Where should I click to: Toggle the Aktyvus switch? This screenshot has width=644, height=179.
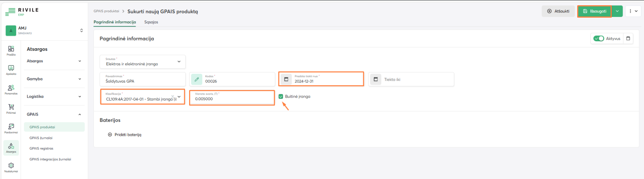pyautogui.click(x=599, y=39)
